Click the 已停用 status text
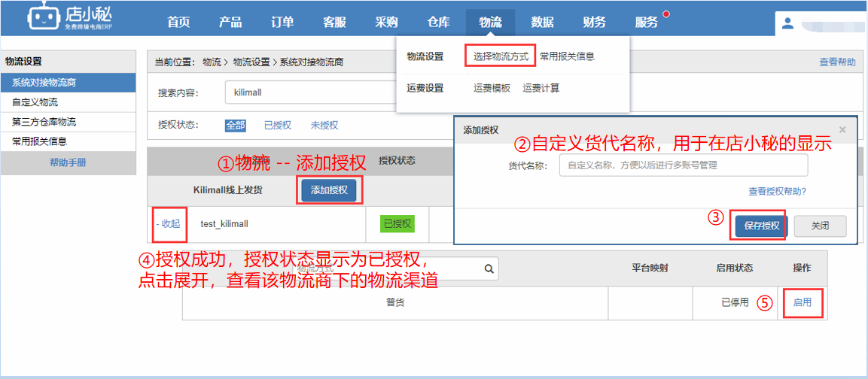The image size is (868, 379). tap(735, 302)
